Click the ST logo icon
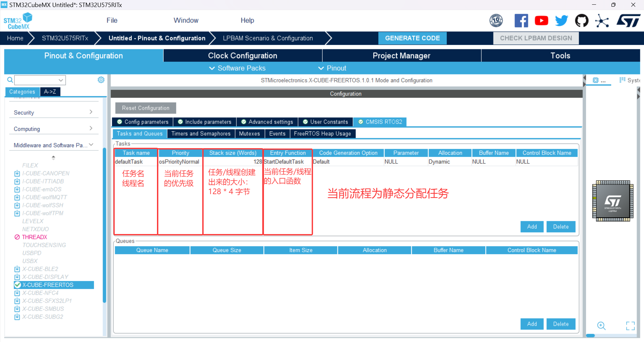Screen dimensions: 644x342 (x=629, y=21)
